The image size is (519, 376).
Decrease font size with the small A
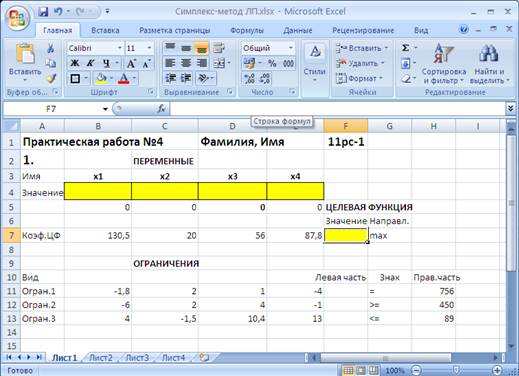[x=147, y=63]
